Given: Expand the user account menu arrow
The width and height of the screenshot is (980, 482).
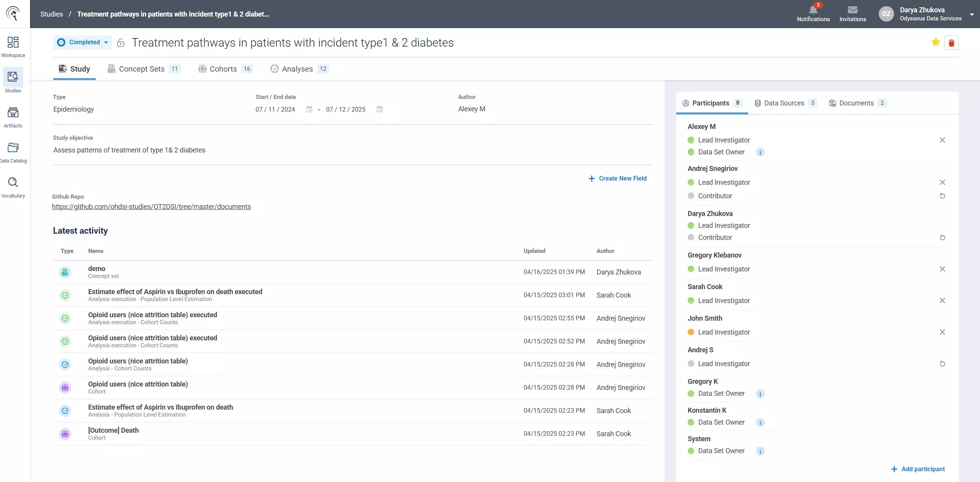Looking at the screenshot, I should [972, 14].
